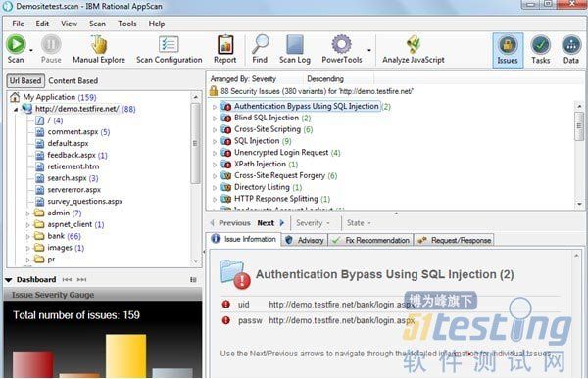The image size is (588, 379).
Task: Open the uid login.aspx issue link
Action: [x=342, y=305]
